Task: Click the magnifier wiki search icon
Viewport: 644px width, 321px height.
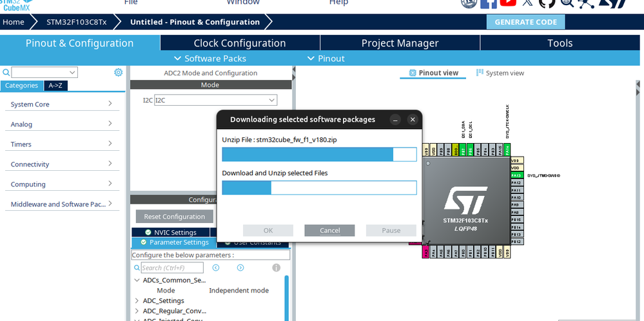Action: pos(567,3)
